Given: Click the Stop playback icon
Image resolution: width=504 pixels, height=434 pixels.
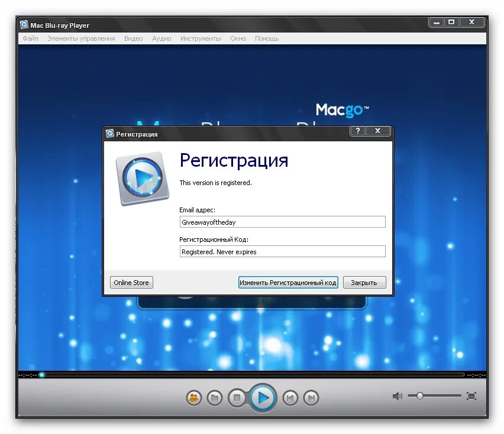Looking at the screenshot, I should [x=238, y=397].
